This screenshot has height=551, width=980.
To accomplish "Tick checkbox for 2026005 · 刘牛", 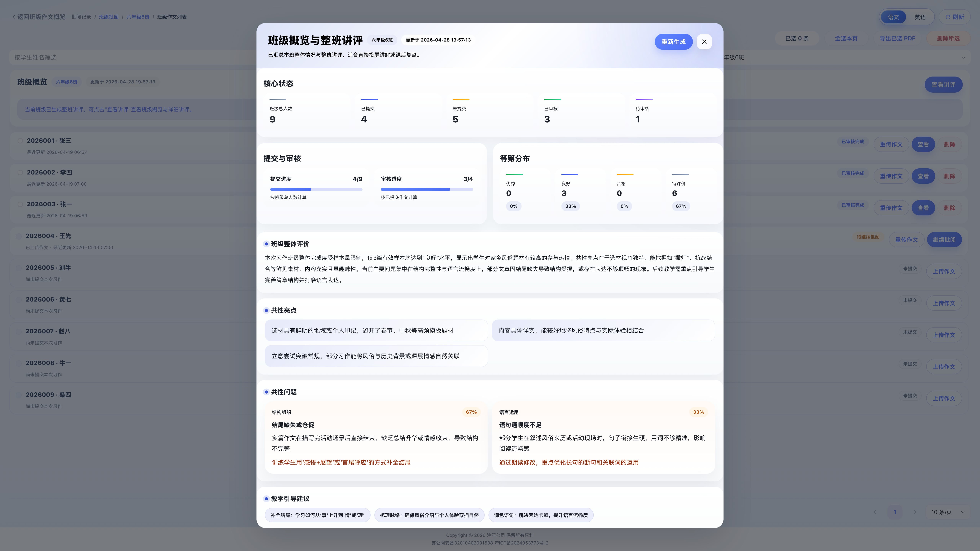I will (18, 268).
